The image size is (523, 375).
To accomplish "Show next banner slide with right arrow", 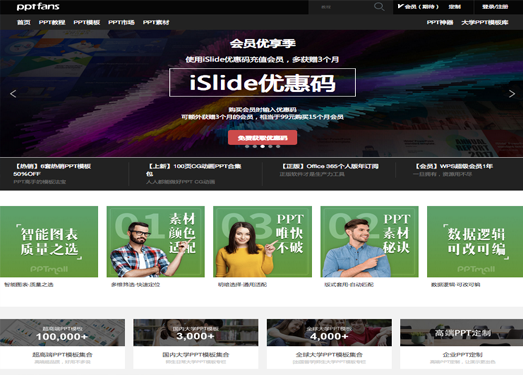I will [x=512, y=94].
